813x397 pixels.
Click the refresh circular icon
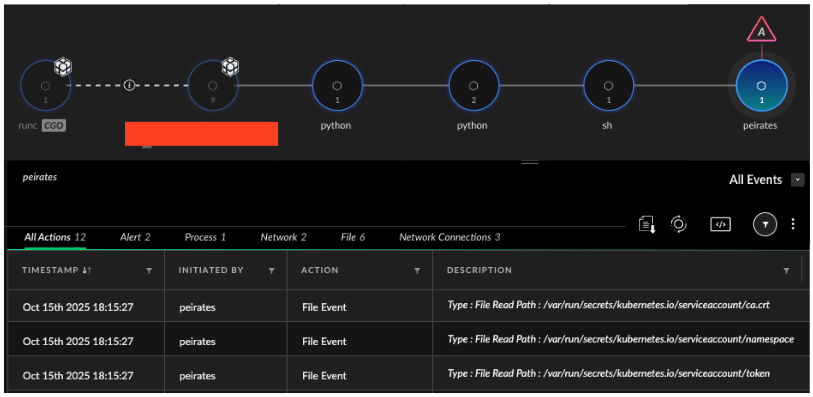click(x=679, y=224)
